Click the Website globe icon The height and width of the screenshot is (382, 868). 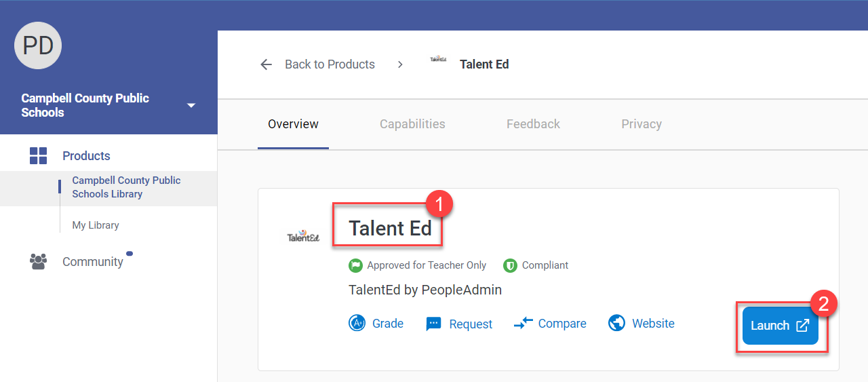[616, 323]
